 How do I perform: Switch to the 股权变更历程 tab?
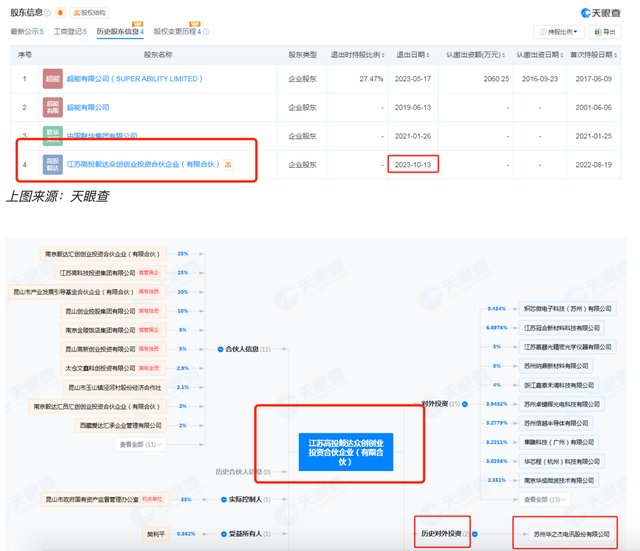[179, 32]
